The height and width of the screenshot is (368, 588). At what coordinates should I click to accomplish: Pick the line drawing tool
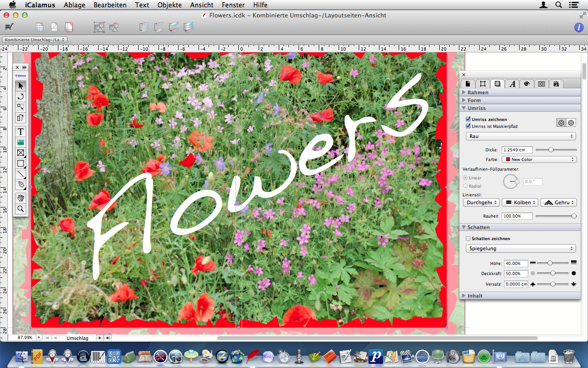point(21,174)
